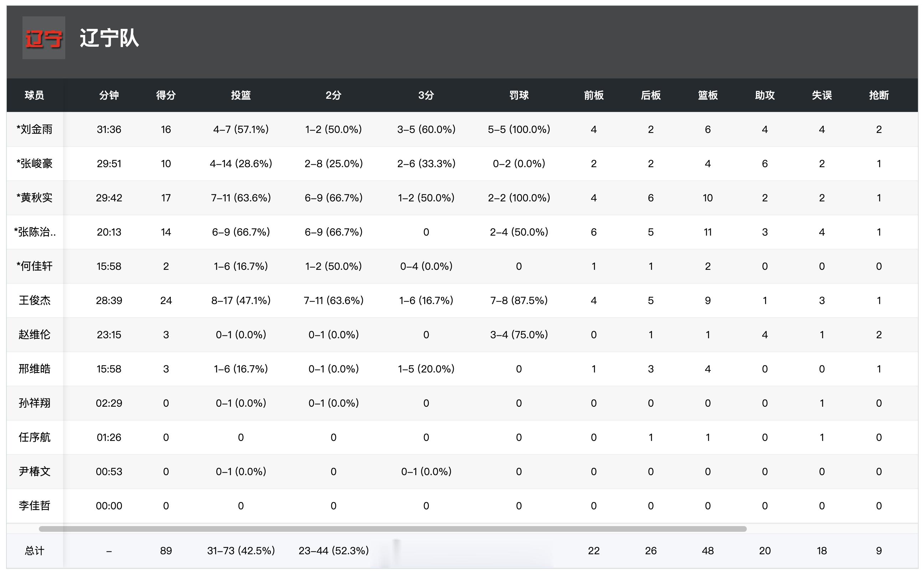
Task: Click the 分钟 column header
Action: [109, 95]
